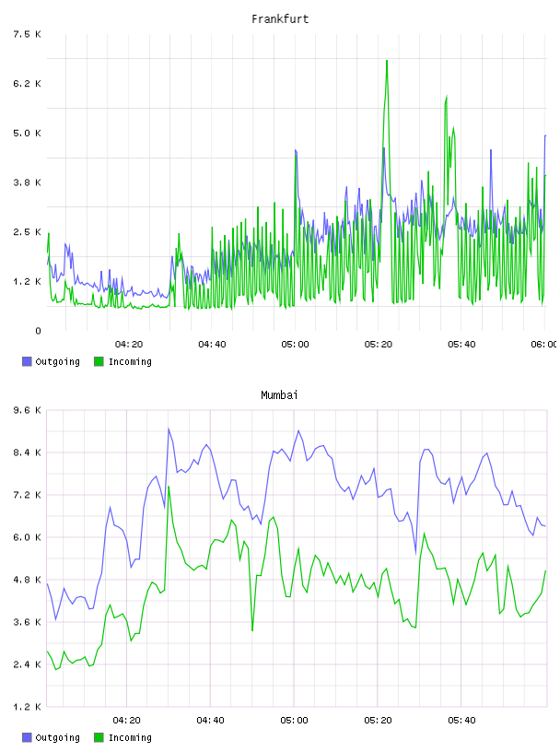Click the highest blue Outgoing peak in Mumbai chart
This screenshot has width=560, height=752.
pyautogui.click(x=169, y=429)
